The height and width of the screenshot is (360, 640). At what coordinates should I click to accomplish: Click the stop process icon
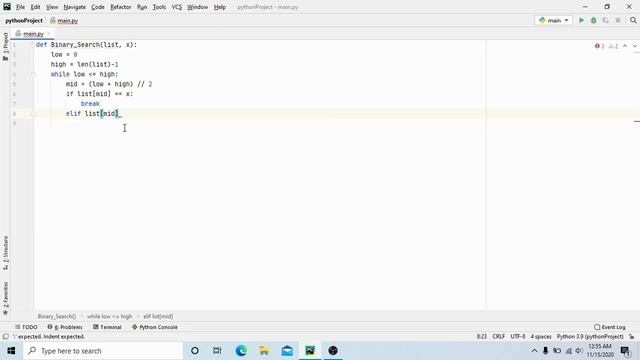(618, 20)
